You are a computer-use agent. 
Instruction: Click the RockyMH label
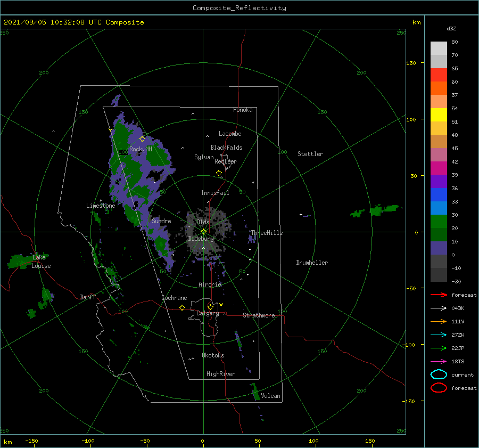click(141, 149)
